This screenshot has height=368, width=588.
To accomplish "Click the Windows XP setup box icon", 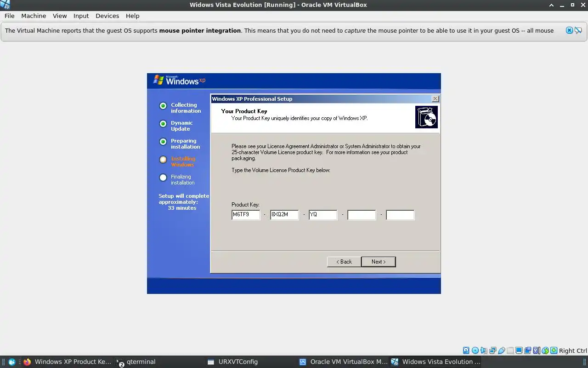I will pos(426,117).
